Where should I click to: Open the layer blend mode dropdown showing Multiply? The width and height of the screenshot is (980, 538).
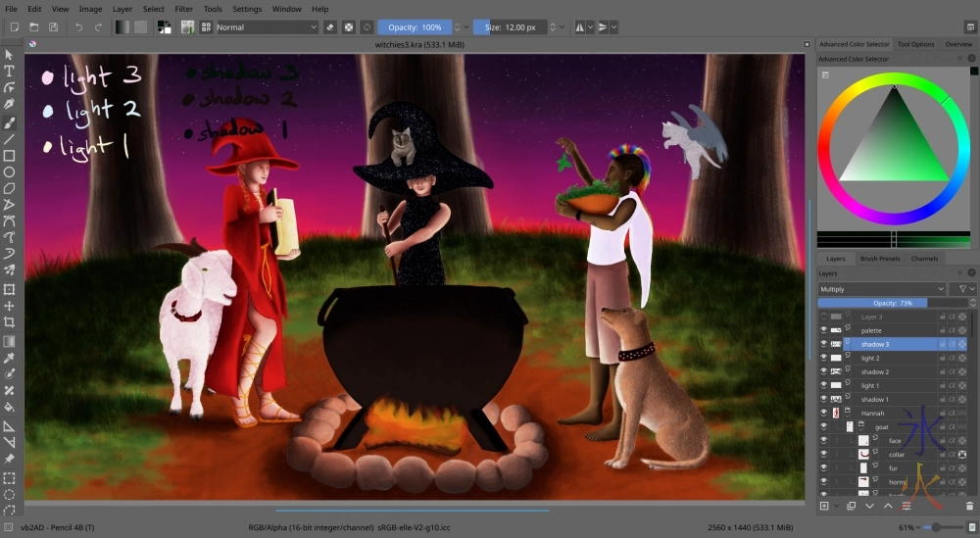coord(882,289)
